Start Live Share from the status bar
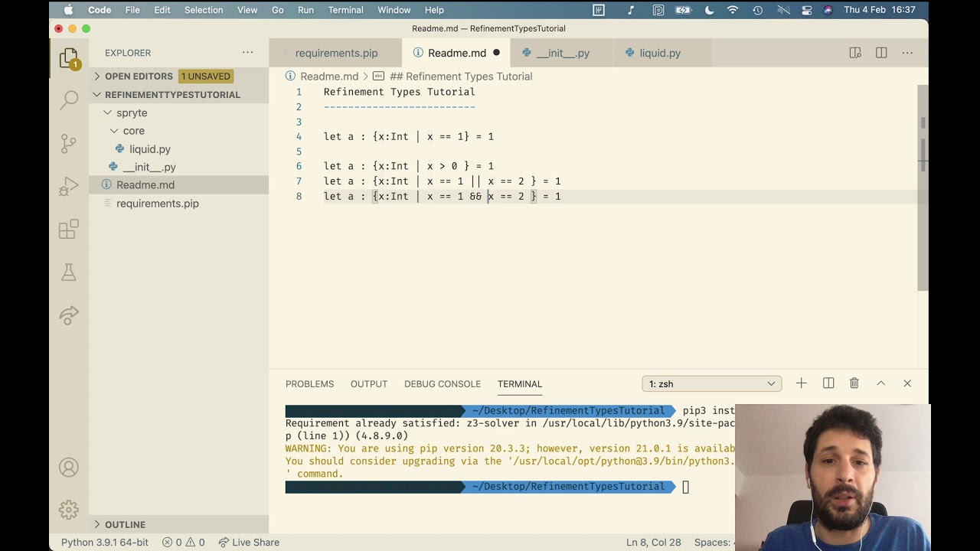This screenshot has height=551, width=980. click(249, 542)
